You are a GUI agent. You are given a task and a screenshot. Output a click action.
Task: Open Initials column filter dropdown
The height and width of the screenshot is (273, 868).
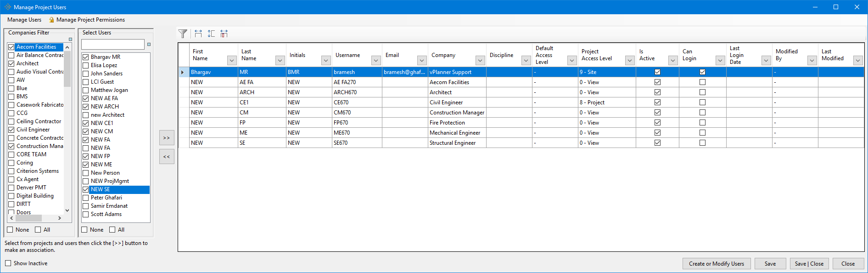(326, 60)
